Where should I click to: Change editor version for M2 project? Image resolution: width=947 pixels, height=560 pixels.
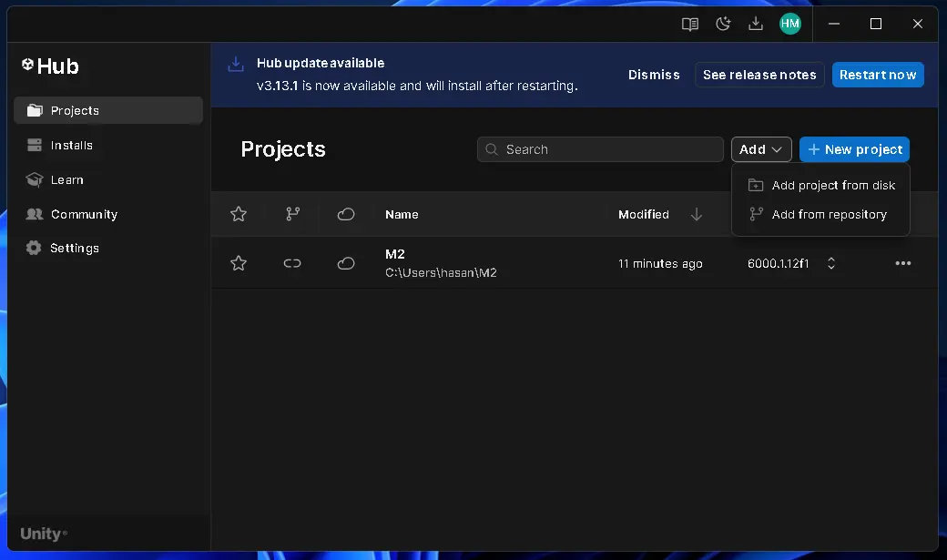(x=831, y=263)
